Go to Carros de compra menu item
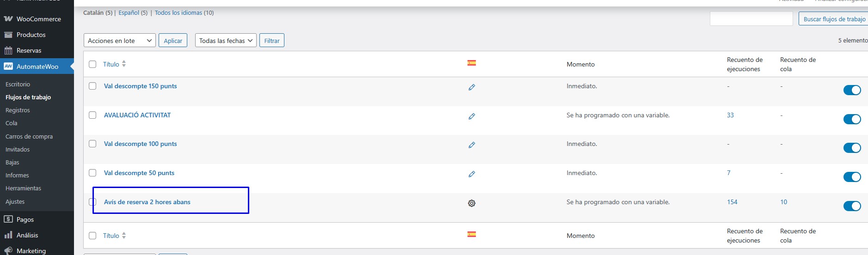 coord(29,136)
